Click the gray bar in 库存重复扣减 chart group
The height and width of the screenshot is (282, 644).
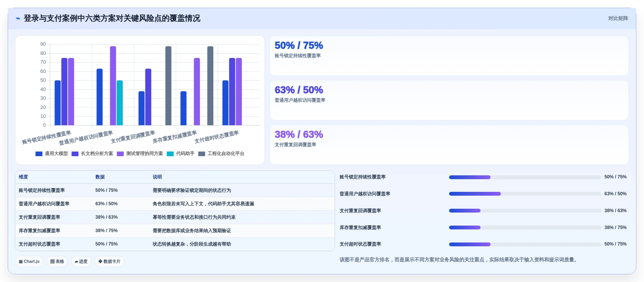click(x=210, y=86)
